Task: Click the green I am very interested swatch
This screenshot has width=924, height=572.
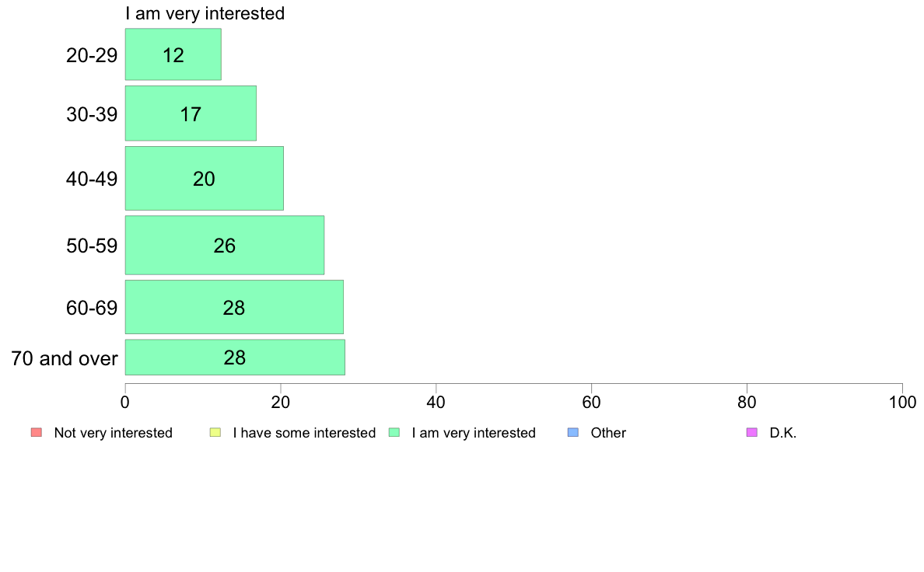Action: tap(394, 432)
